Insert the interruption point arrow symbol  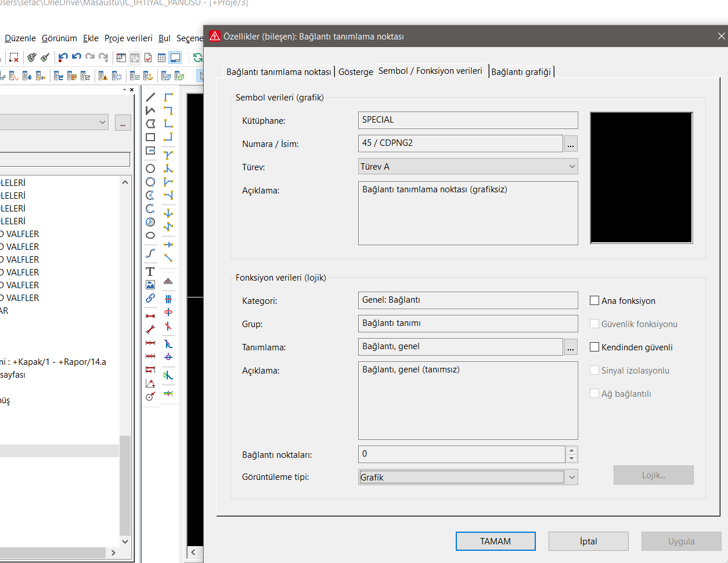tap(168, 245)
